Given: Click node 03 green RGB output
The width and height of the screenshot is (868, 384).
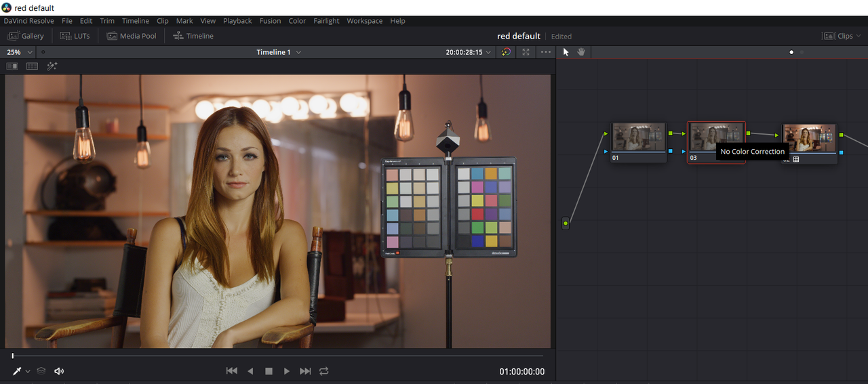Looking at the screenshot, I should (x=748, y=133).
